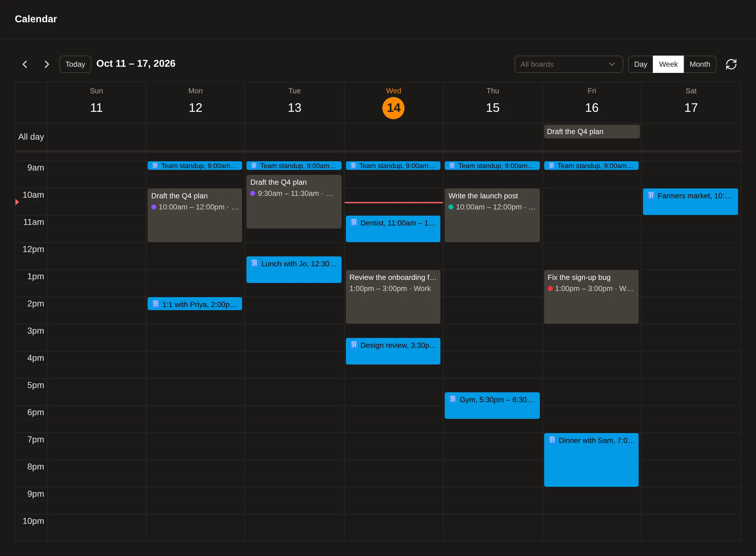
Task: Open Tuesday's Team standup event
Action: 294,166
